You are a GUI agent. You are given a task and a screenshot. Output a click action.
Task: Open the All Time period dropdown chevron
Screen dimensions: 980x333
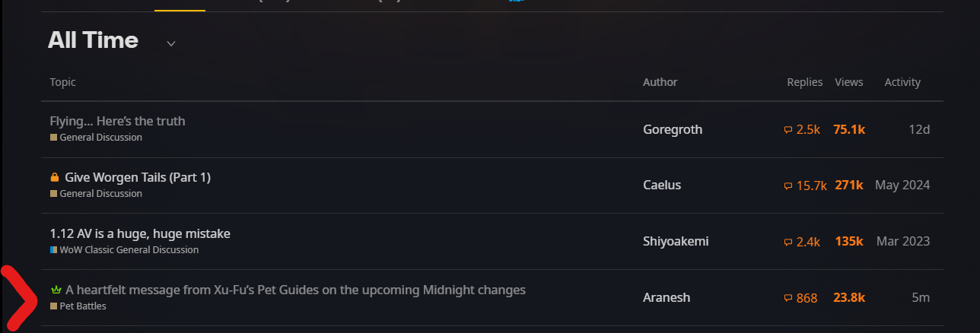[171, 43]
